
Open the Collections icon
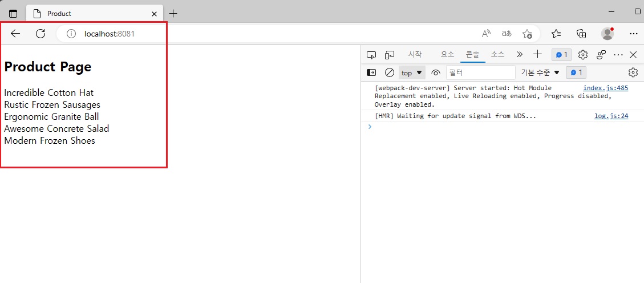coord(581,34)
